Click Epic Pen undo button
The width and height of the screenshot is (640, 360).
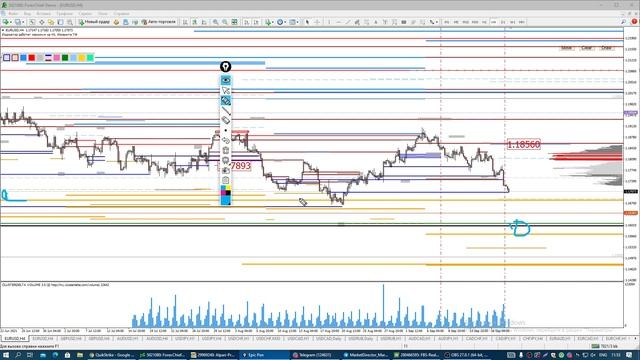[226, 140]
